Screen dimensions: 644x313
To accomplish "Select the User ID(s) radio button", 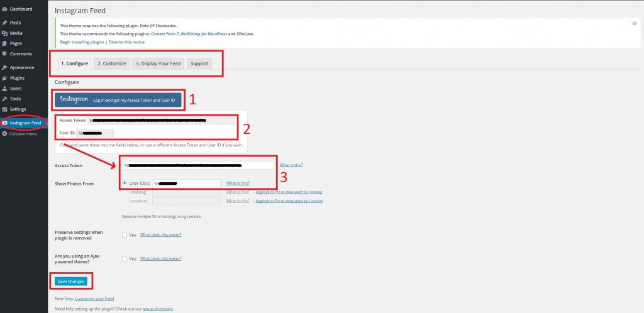I will [125, 183].
